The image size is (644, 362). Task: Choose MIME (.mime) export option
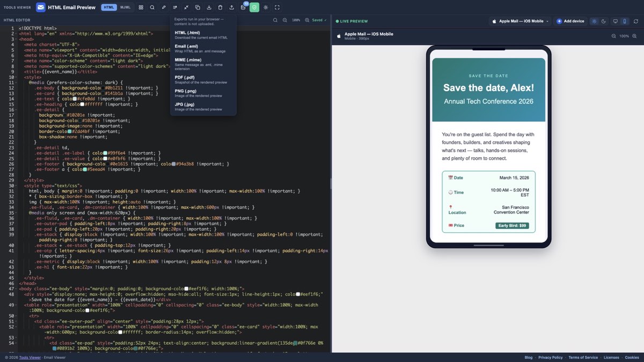203,64
